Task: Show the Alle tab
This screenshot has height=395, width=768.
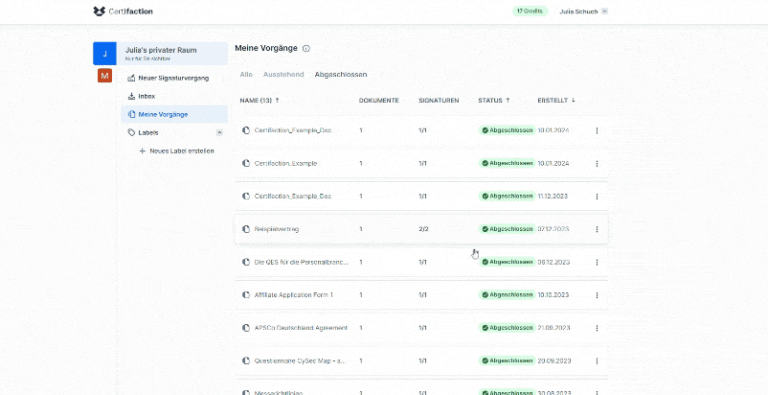Action: click(x=246, y=74)
